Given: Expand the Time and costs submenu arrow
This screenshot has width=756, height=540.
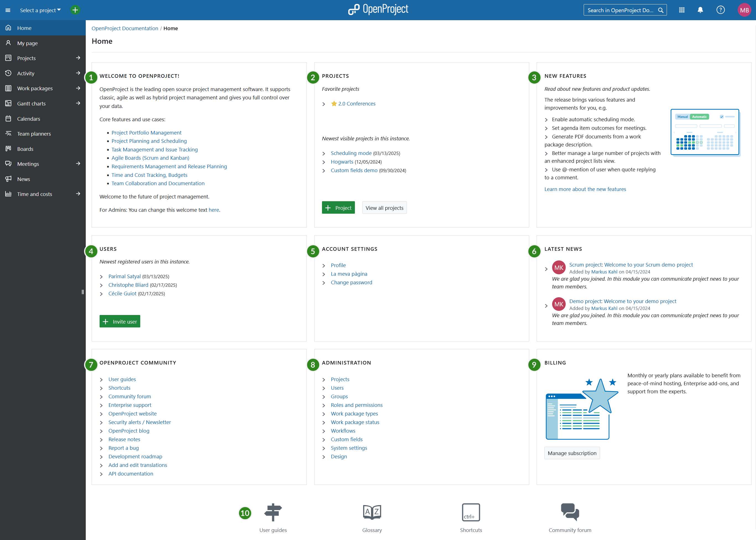Looking at the screenshot, I should pyautogui.click(x=78, y=194).
